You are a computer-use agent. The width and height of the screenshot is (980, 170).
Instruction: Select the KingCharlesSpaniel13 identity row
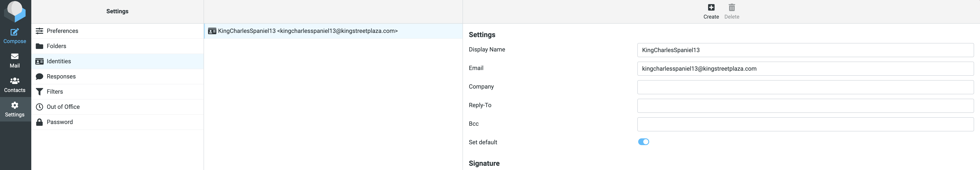click(x=307, y=31)
